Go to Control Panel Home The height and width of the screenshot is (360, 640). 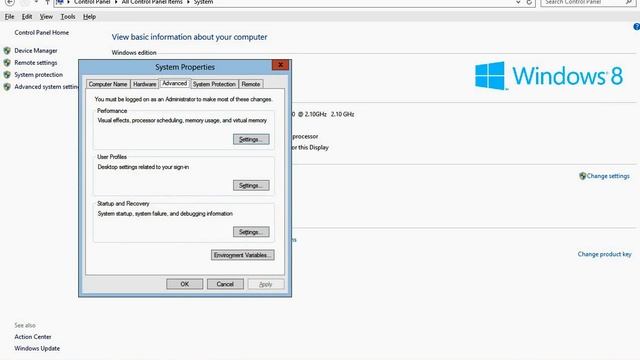point(42,32)
